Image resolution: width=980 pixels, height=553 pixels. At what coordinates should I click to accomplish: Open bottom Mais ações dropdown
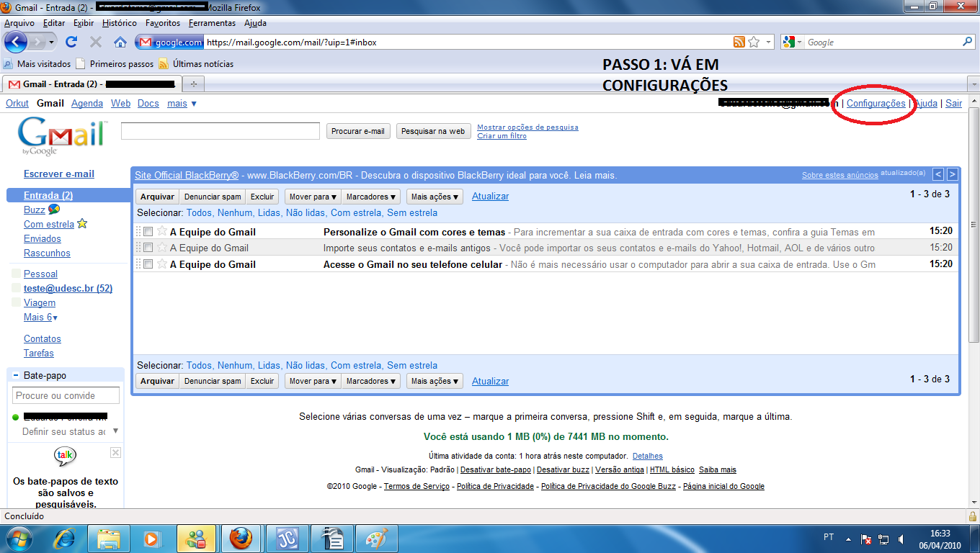(435, 381)
